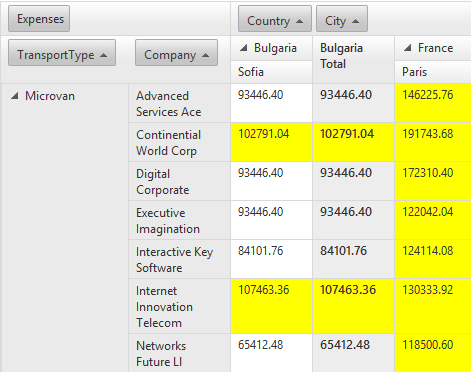Click Bulgaria Total 107463.36 for Internet Innovation Telecom
This screenshot has width=471, height=372.
tap(353, 306)
